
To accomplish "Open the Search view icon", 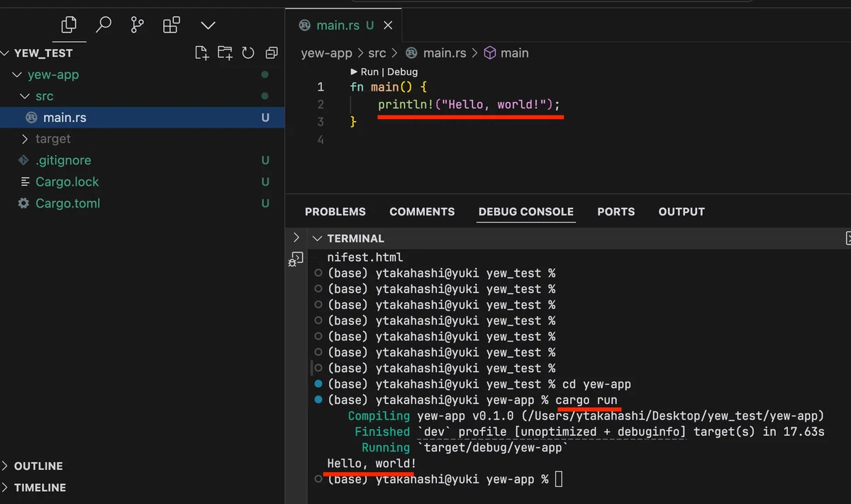I will pyautogui.click(x=104, y=25).
